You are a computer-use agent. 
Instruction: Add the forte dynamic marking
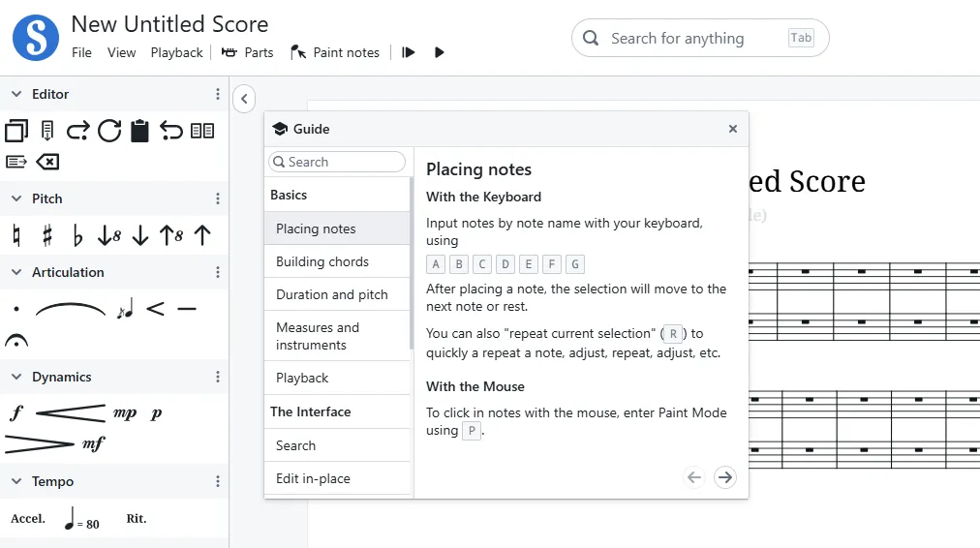coord(15,413)
